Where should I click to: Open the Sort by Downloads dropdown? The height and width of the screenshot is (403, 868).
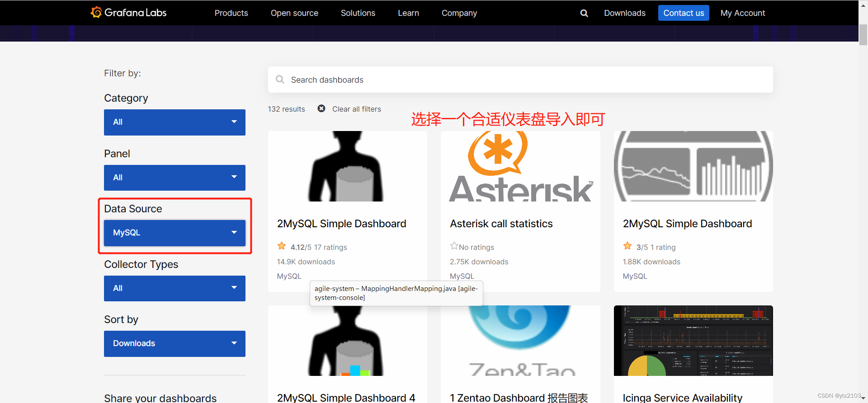(175, 343)
